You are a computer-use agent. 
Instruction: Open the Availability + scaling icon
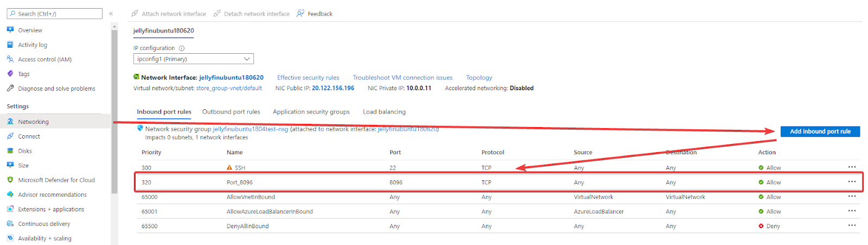tap(10, 238)
